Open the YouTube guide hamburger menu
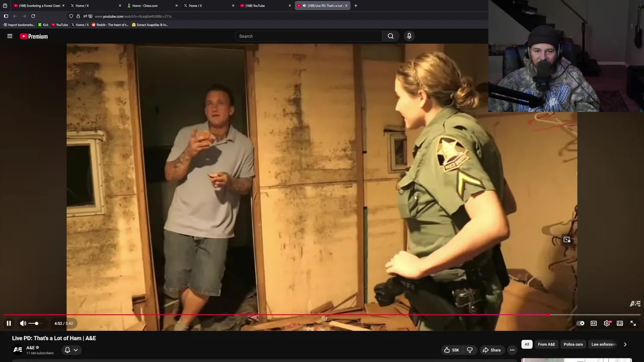 pos(10,36)
